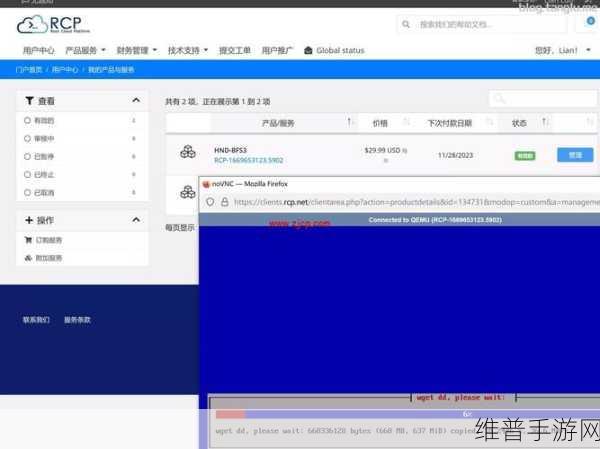
Task: Click the magnifier icon in top search
Action: [406, 24]
